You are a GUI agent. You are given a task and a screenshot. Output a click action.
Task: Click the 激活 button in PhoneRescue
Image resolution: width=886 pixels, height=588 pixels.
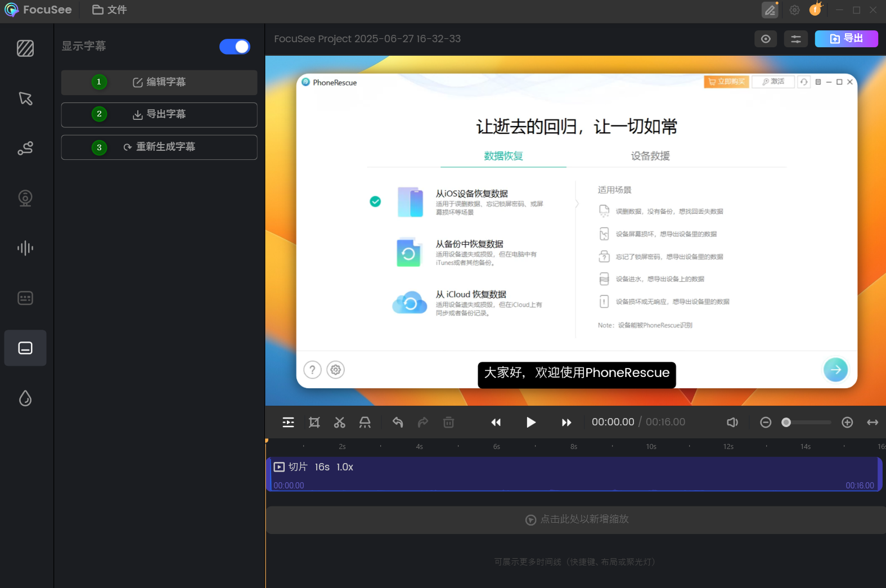point(773,82)
